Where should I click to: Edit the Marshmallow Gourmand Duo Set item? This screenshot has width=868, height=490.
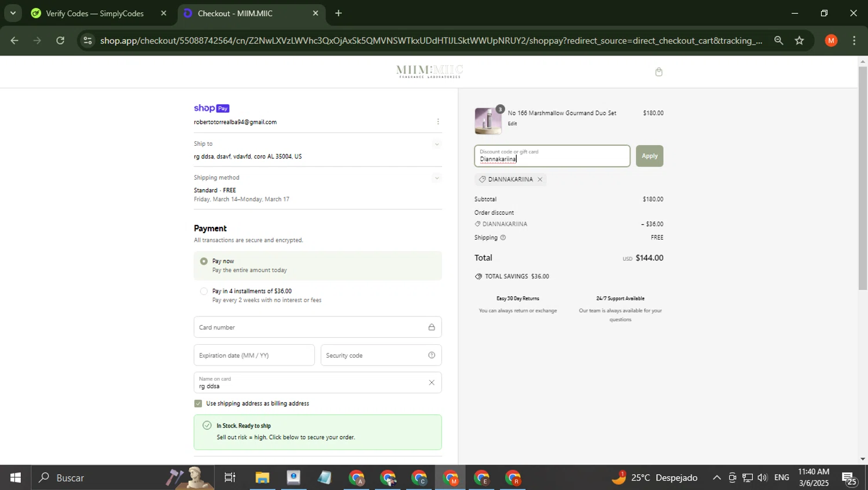coord(512,124)
